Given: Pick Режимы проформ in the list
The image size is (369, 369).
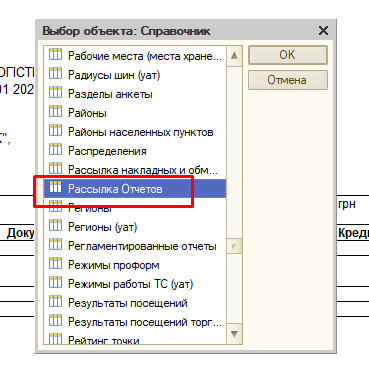Looking at the screenshot, I should 135,265.
